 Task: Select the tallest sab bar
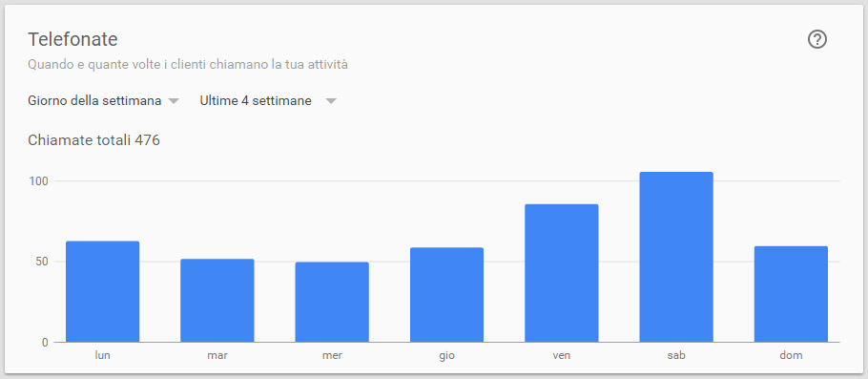coord(676,257)
